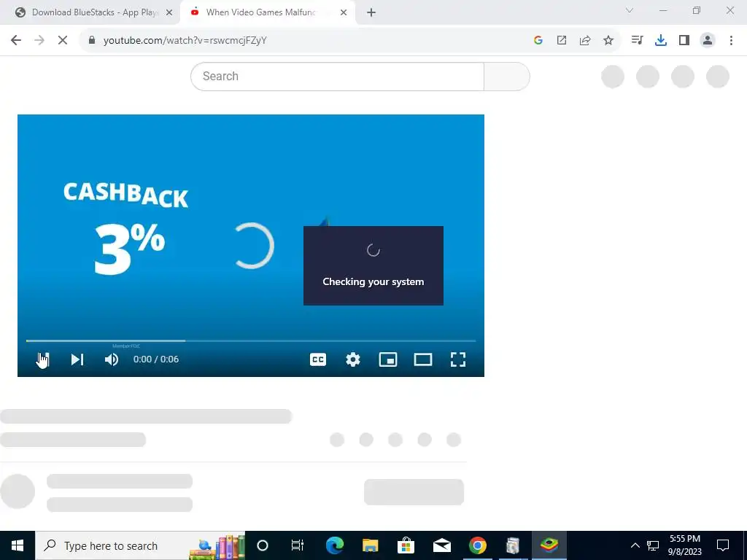Toggle video play/pause button
This screenshot has width=747, height=560.
pyautogui.click(x=43, y=359)
